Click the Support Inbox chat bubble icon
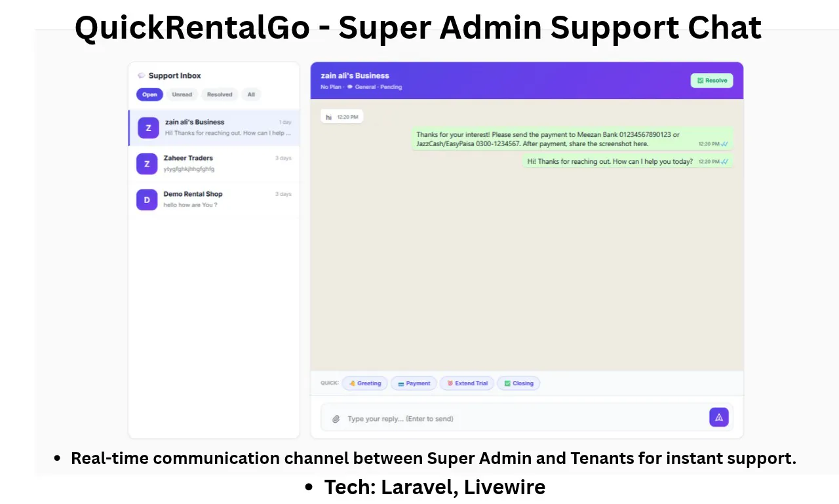 pyautogui.click(x=141, y=75)
